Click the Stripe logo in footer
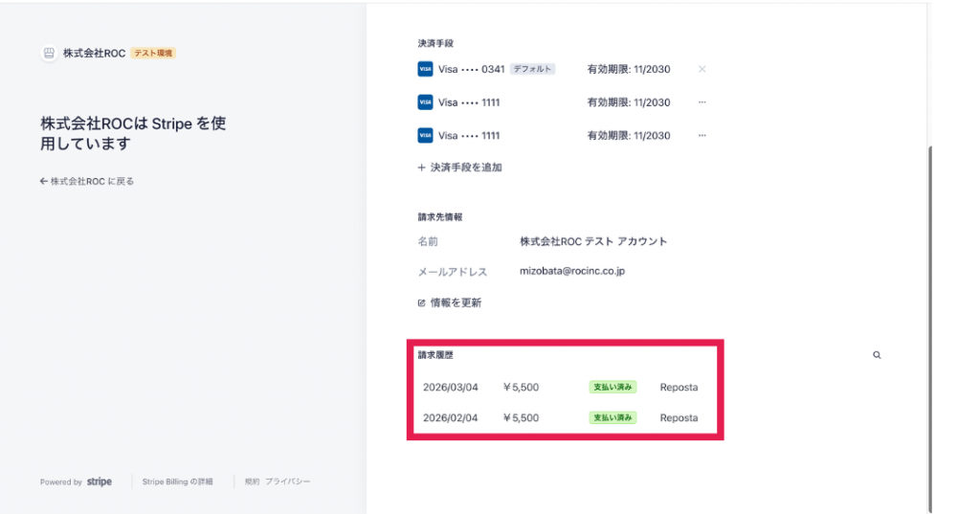Image resolution: width=980 pixels, height=514 pixels. pyautogui.click(x=100, y=482)
